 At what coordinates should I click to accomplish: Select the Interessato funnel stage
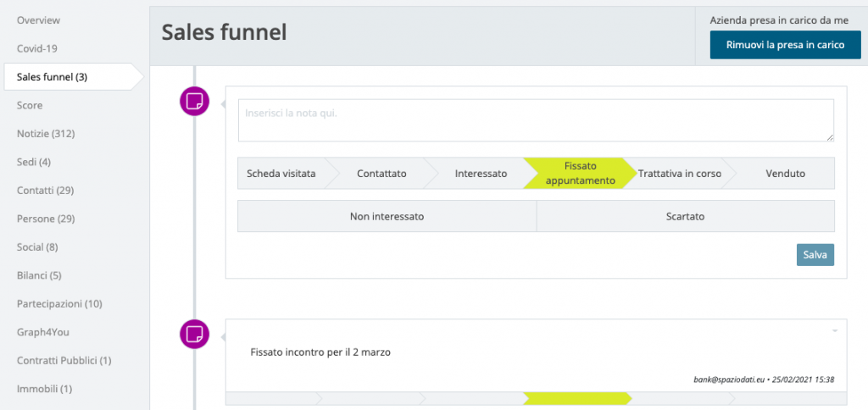click(481, 174)
